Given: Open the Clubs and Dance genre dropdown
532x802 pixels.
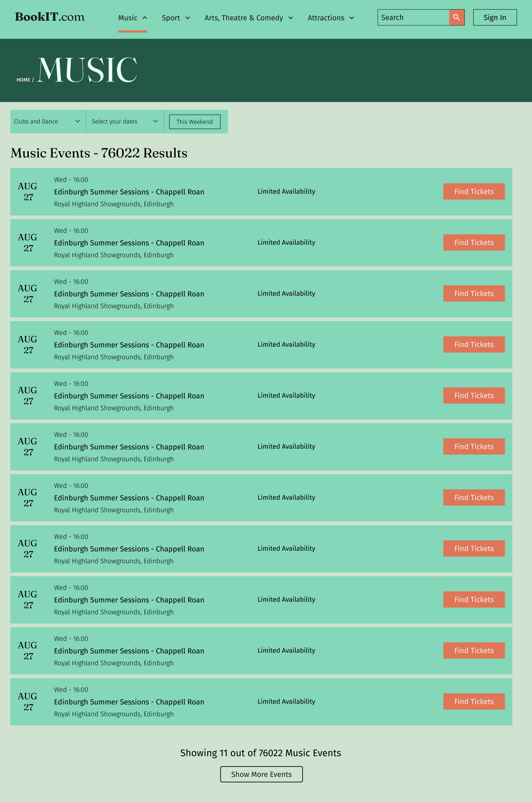Looking at the screenshot, I should point(48,121).
